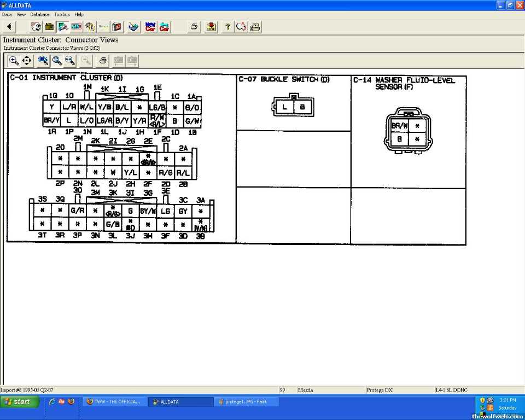Go back using the left arrow button

[x=9, y=27]
